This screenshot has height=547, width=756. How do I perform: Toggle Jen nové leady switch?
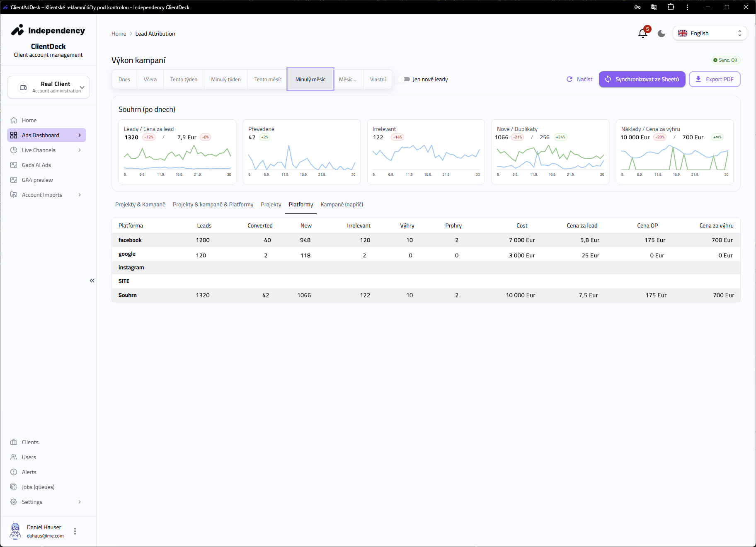404,79
